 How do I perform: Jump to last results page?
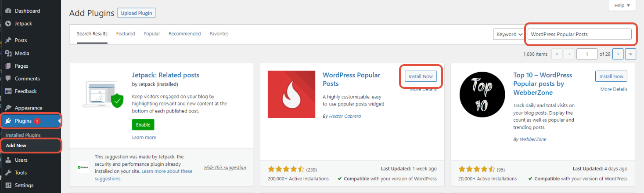631,54
